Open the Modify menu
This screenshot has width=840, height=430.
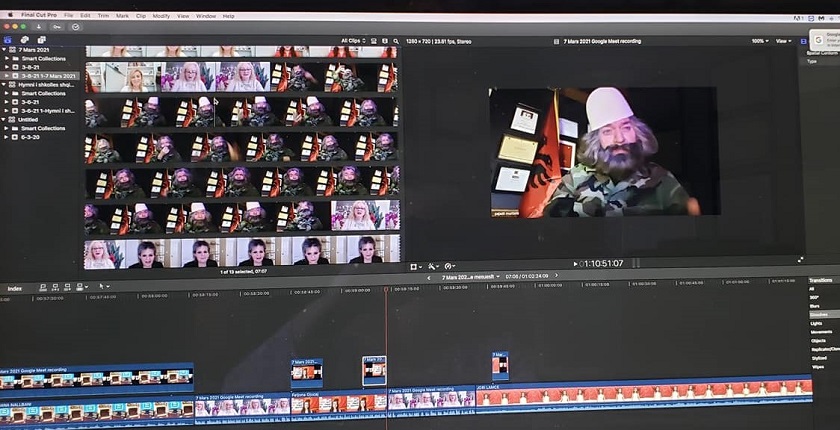click(161, 16)
